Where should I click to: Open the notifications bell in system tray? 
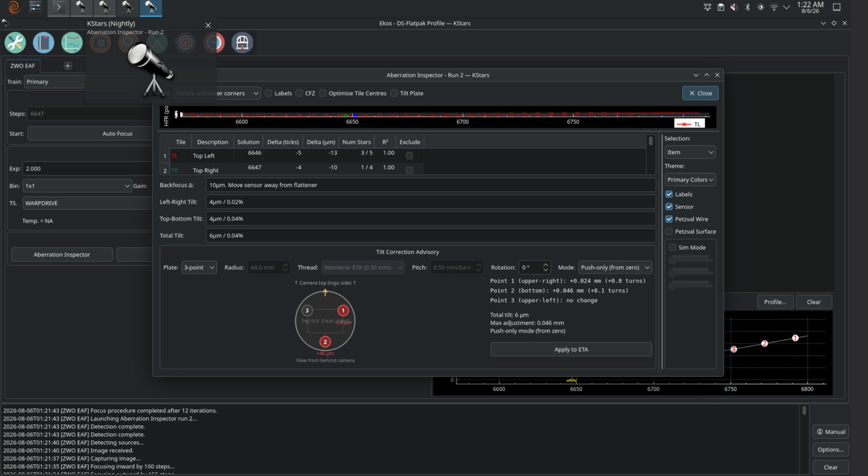[707, 8]
